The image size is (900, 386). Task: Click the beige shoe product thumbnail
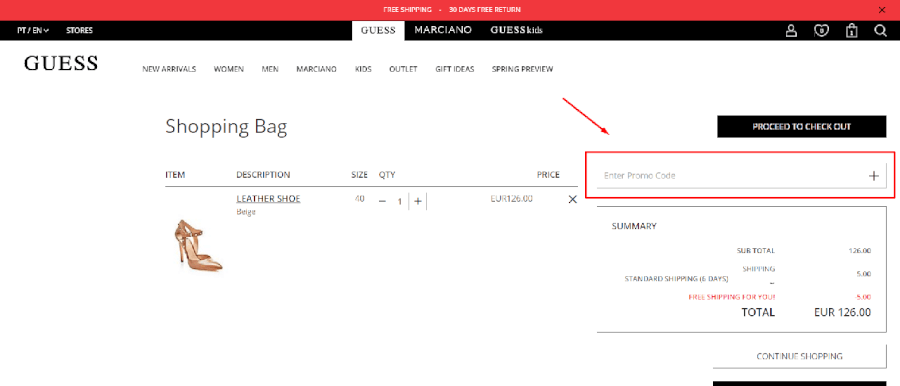pos(198,245)
